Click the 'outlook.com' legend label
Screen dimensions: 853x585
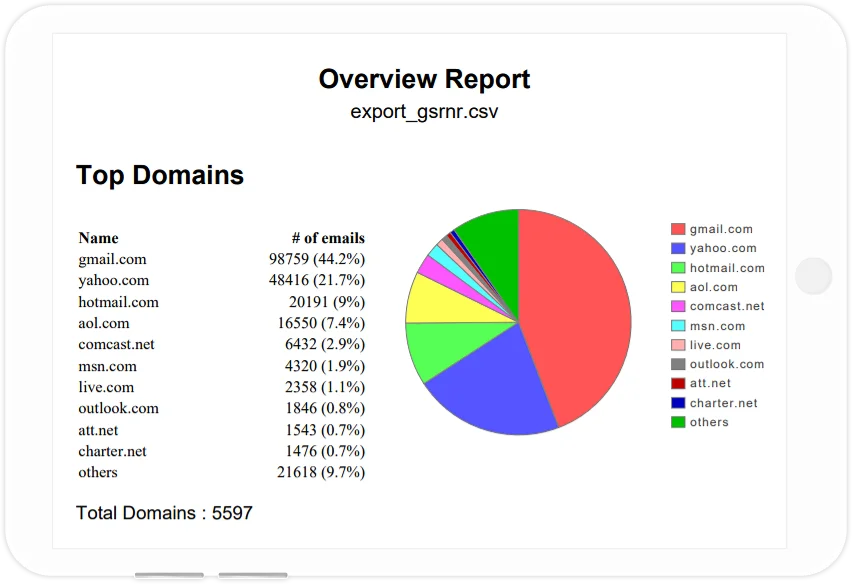click(x=727, y=364)
